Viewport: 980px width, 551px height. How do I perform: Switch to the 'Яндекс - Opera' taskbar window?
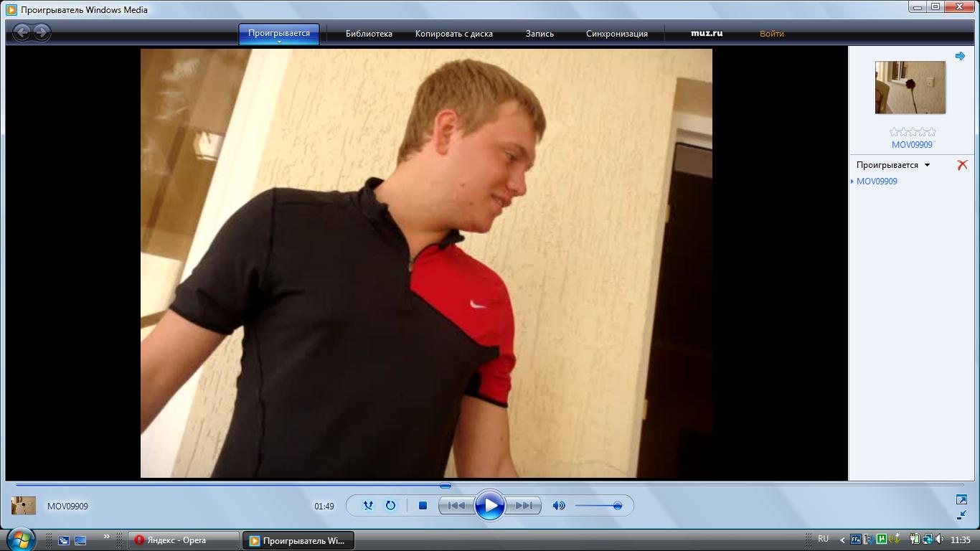tap(184, 540)
